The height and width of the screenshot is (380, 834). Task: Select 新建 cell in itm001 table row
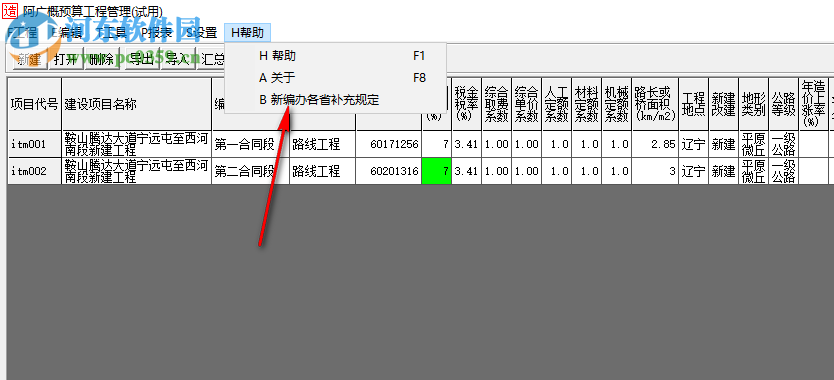723,144
